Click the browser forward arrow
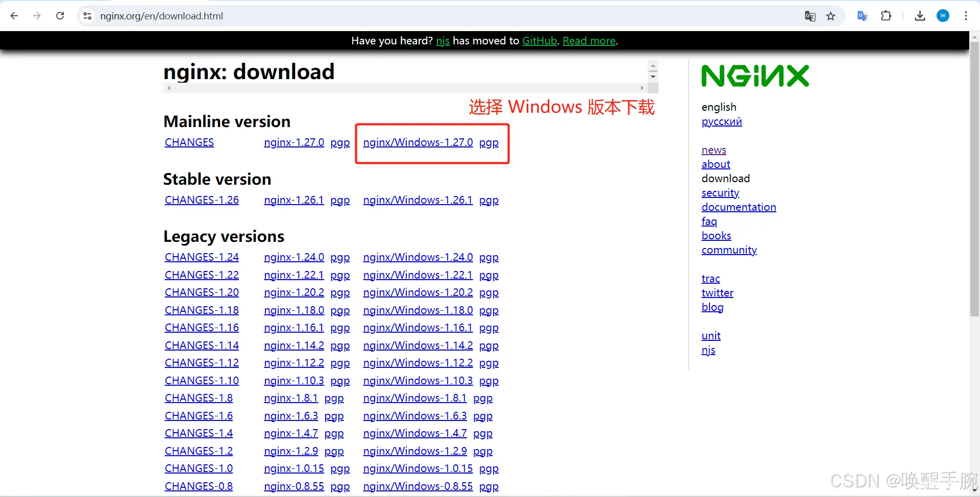The height and width of the screenshot is (497, 980). [37, 16]
